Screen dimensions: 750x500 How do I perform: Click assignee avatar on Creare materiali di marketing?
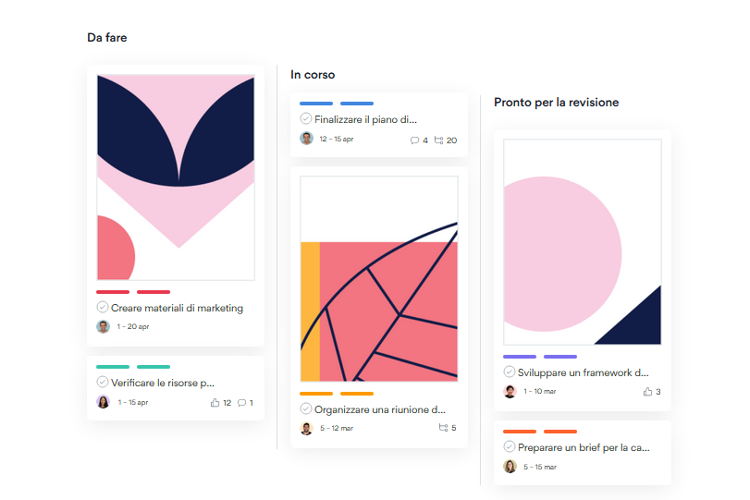pyautogui.click(x=103, y=326)
